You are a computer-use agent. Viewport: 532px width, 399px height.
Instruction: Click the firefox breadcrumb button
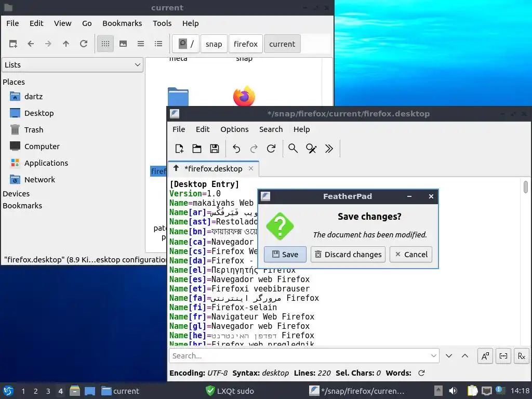point(246,44)
